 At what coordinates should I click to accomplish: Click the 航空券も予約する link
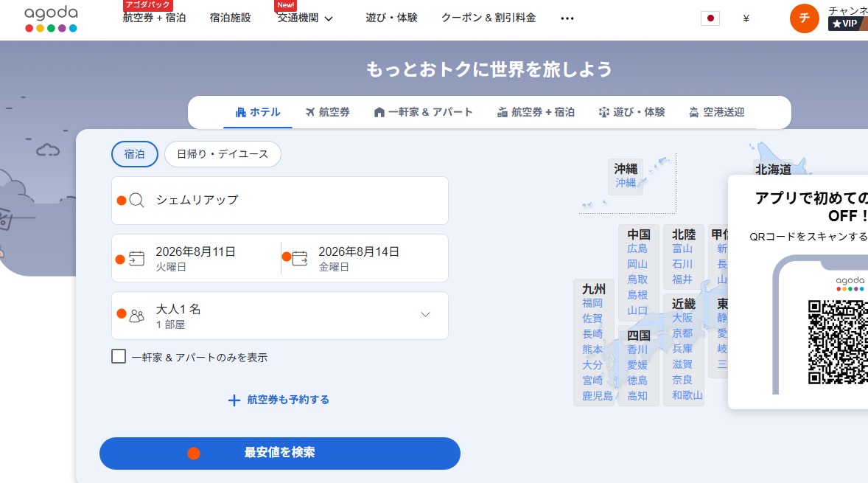288,400
